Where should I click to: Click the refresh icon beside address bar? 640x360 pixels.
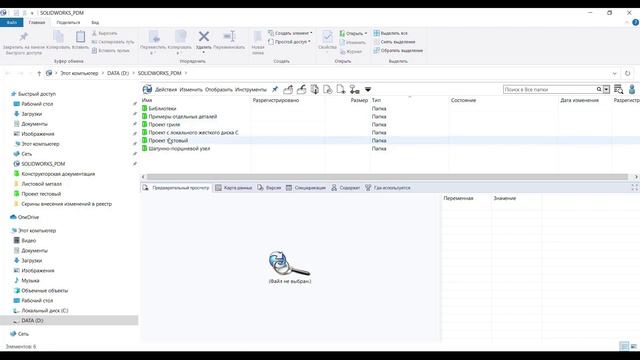point(627,73)
